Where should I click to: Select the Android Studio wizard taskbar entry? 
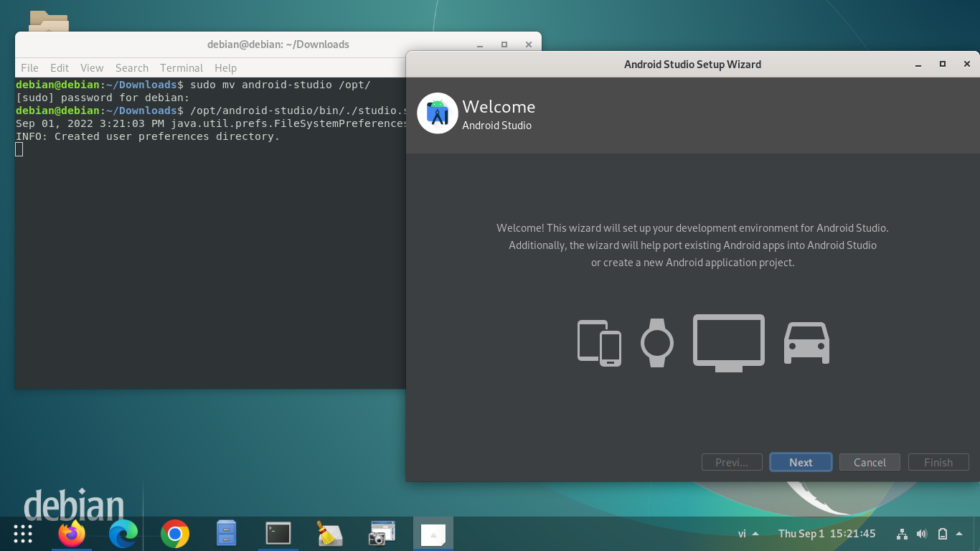pyautogui.click(x=433, y=534)
